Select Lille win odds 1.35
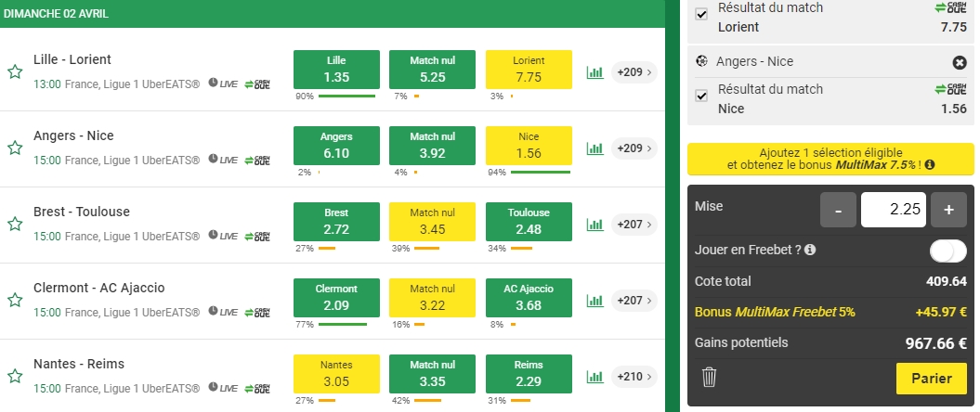 tap(336, 70)
